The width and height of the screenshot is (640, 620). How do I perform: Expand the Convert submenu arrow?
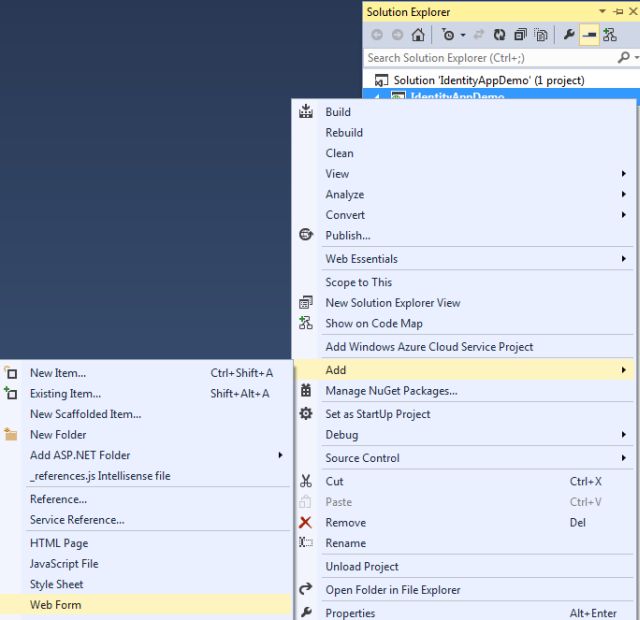[x=623, y=214]
